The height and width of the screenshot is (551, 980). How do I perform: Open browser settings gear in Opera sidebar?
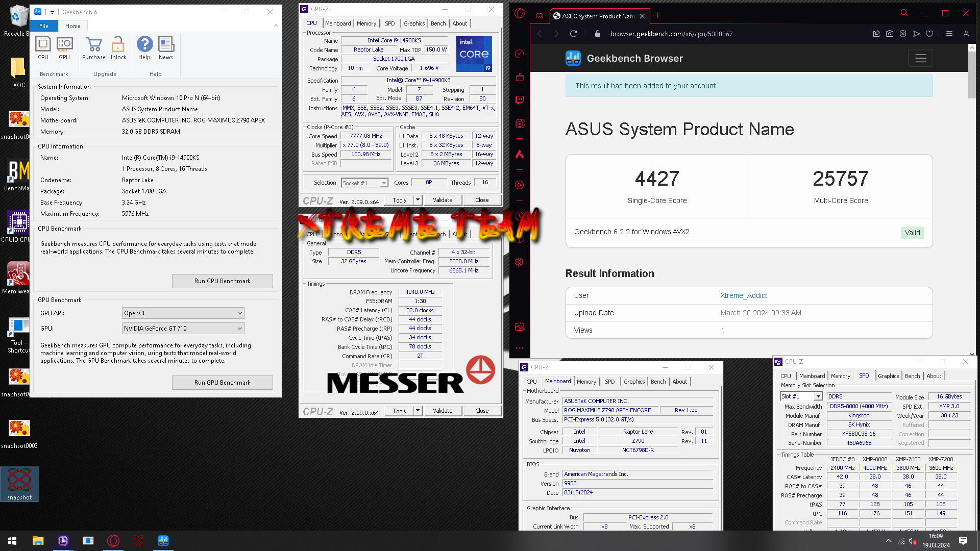[520, 262]
